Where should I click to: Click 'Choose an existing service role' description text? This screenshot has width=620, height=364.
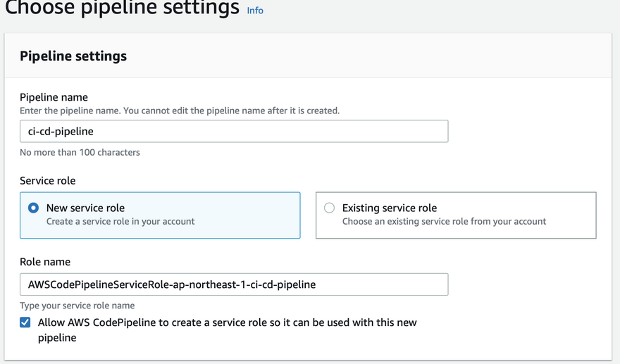(x=444, y=221)
